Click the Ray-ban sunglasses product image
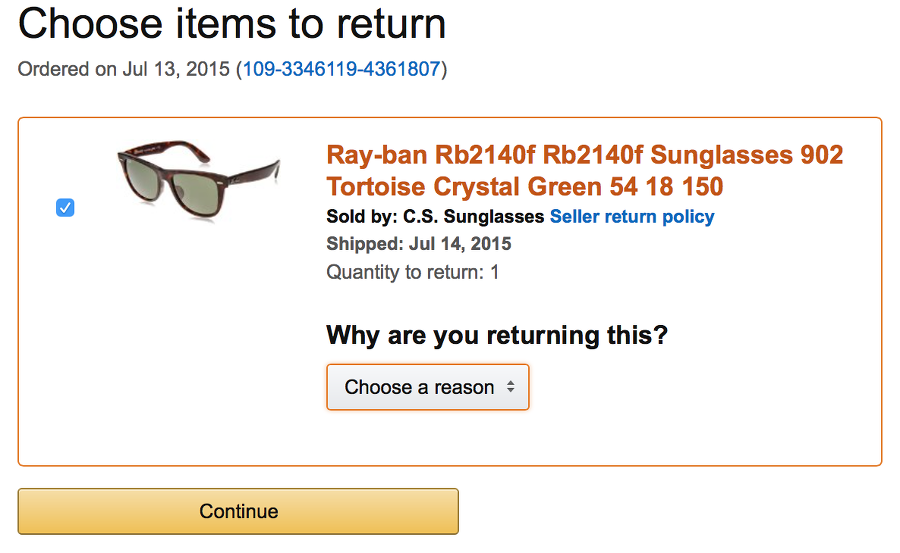 click(197, 180)
